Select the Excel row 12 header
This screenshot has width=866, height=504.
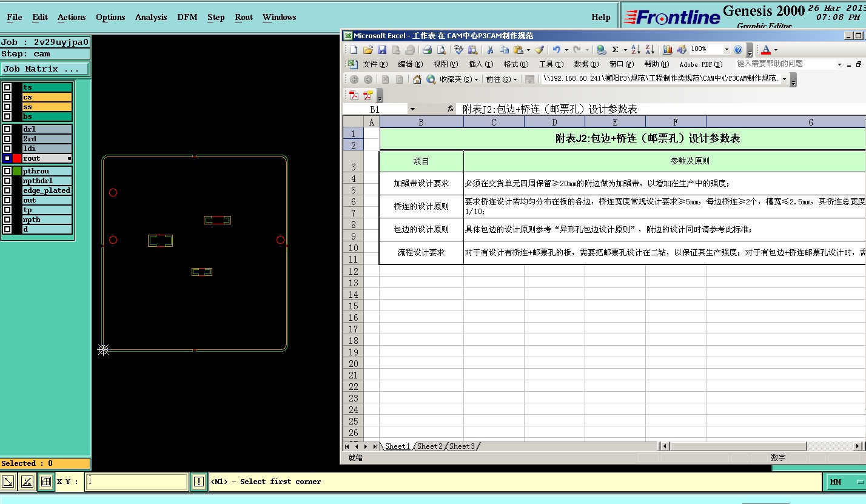[353, 271]
